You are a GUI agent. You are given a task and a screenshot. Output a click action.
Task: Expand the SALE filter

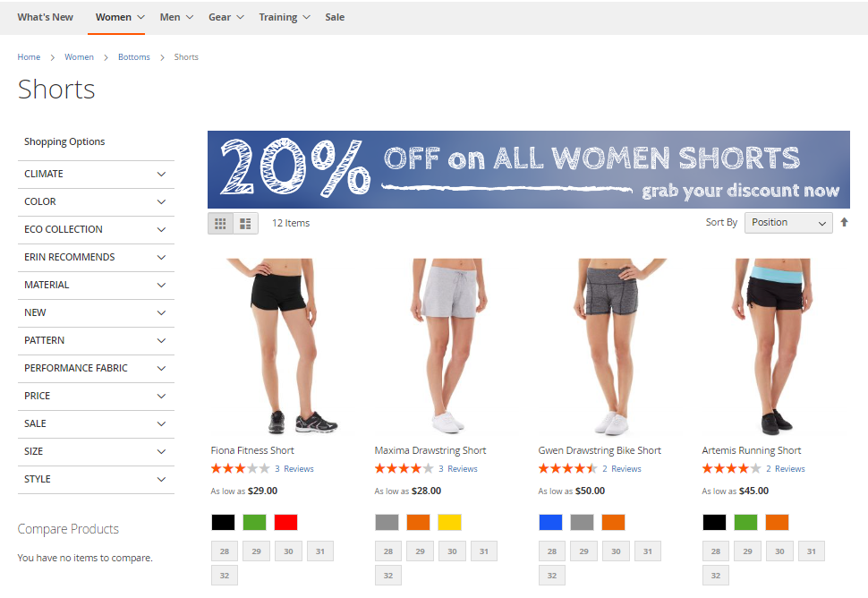pyautogui.click(x=96, y=423)
